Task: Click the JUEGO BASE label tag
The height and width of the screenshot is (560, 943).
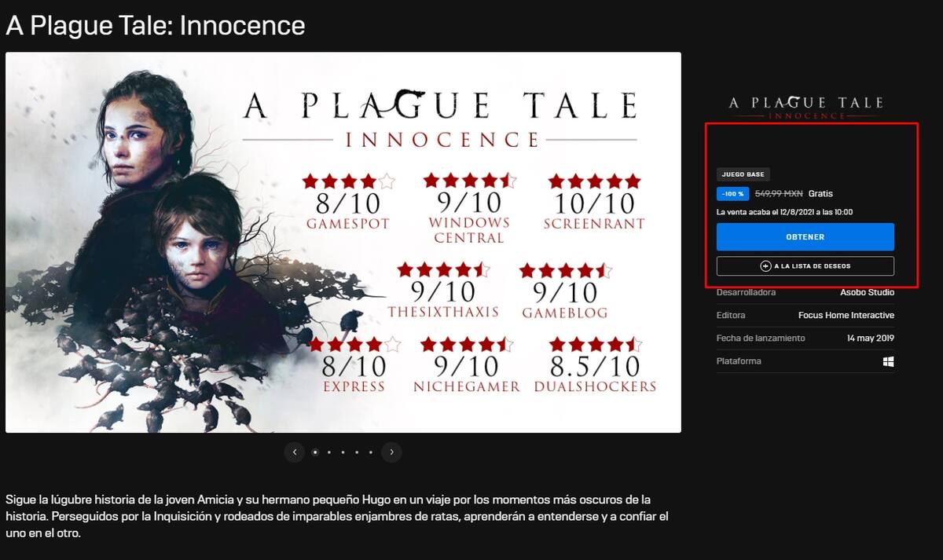Action: tap(743, 174)
